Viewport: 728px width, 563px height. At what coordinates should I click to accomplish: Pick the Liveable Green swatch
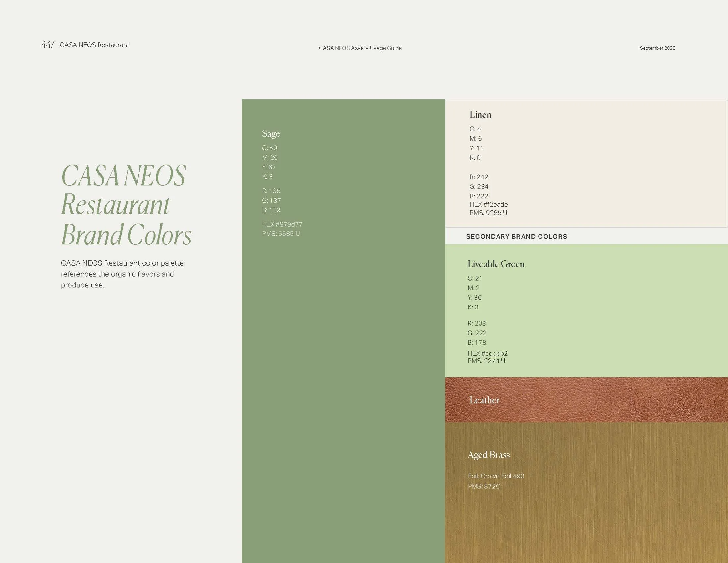coord(586,311)
